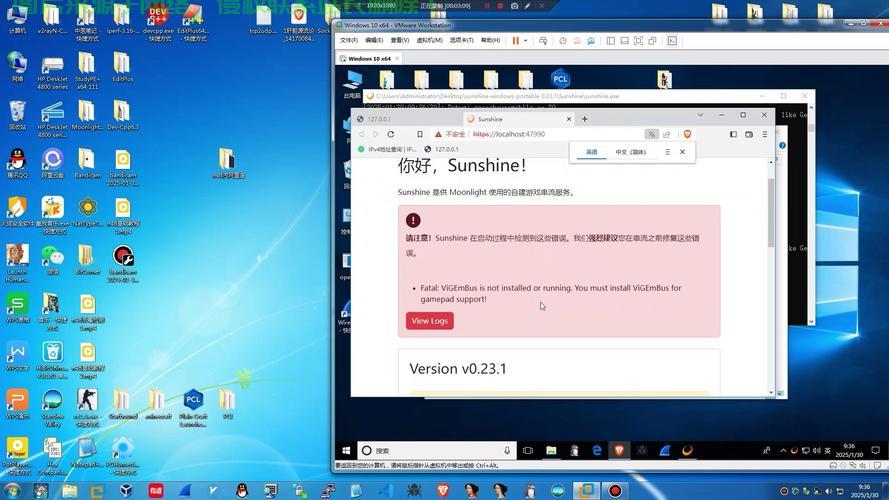This screenshot has width=889, height=500.
Task: Open the VMware snapshot manager icon
Action: [591, 41]
